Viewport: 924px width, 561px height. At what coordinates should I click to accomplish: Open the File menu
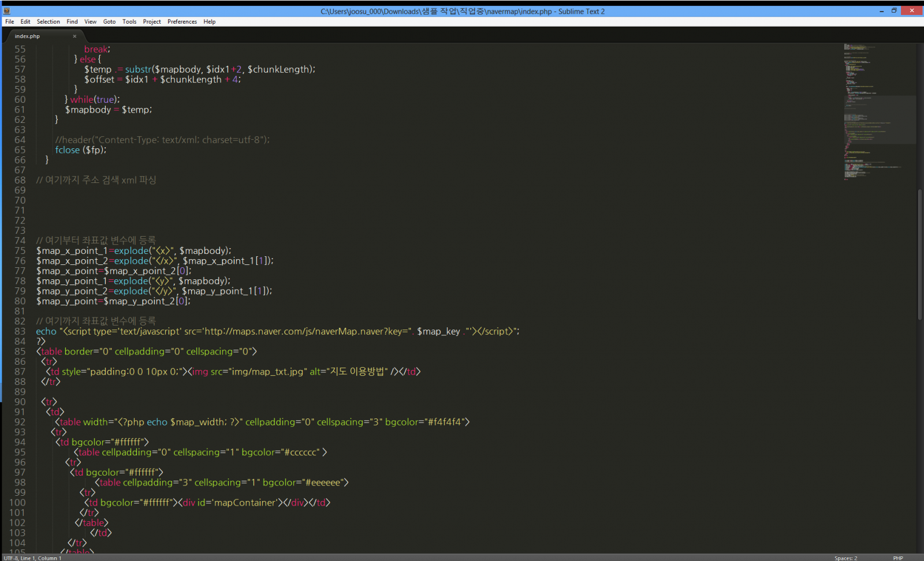pyautogui.click(x=10, y=22)
